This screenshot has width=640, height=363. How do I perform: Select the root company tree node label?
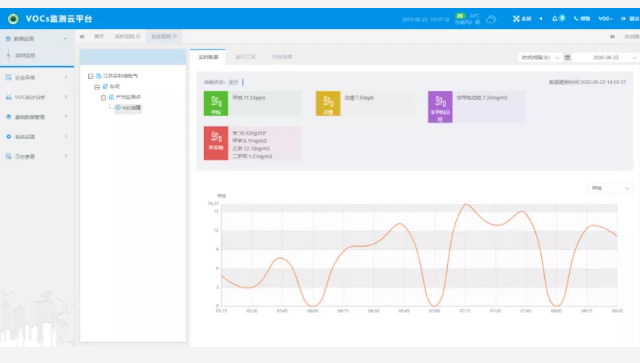pos(120,76)
